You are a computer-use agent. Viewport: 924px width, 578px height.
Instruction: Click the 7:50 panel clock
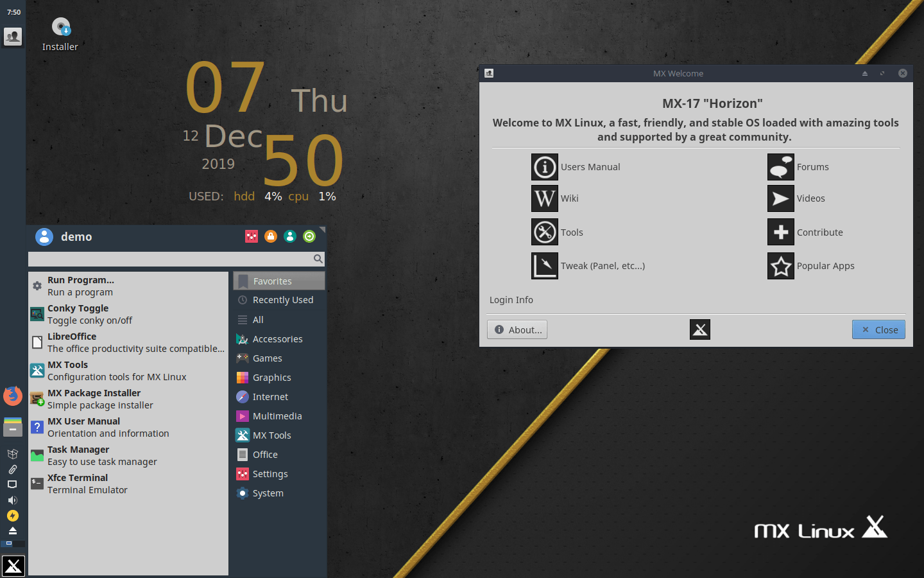click(x=13, y=12)
